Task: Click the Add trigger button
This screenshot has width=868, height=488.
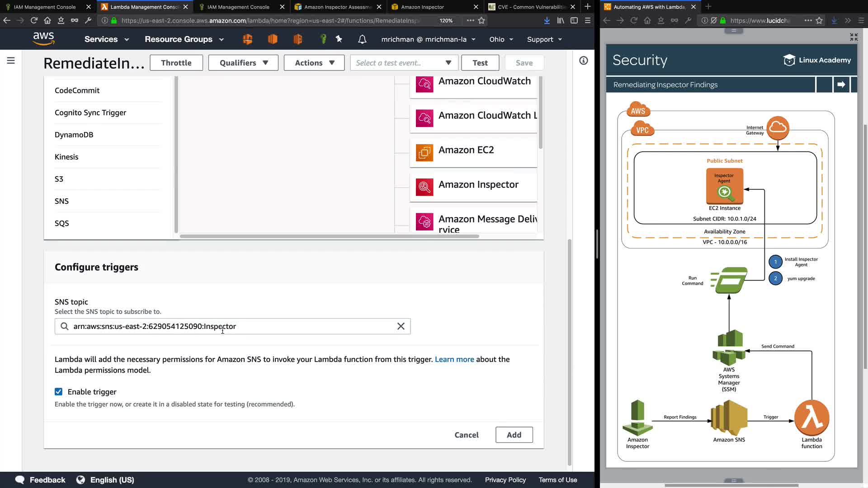Action: coord(514,435)
